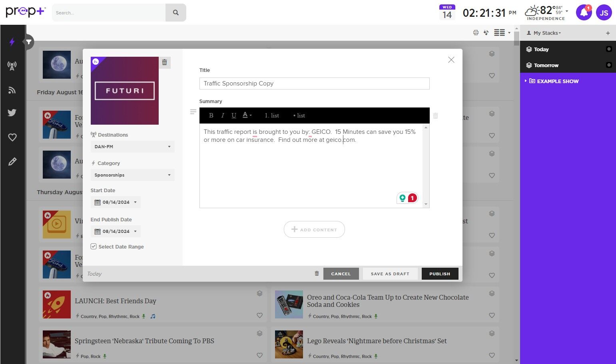Viewport: 616px width, 364px height.
Task: Delete the Futuri image using trash icon
Action: point(164,62)
